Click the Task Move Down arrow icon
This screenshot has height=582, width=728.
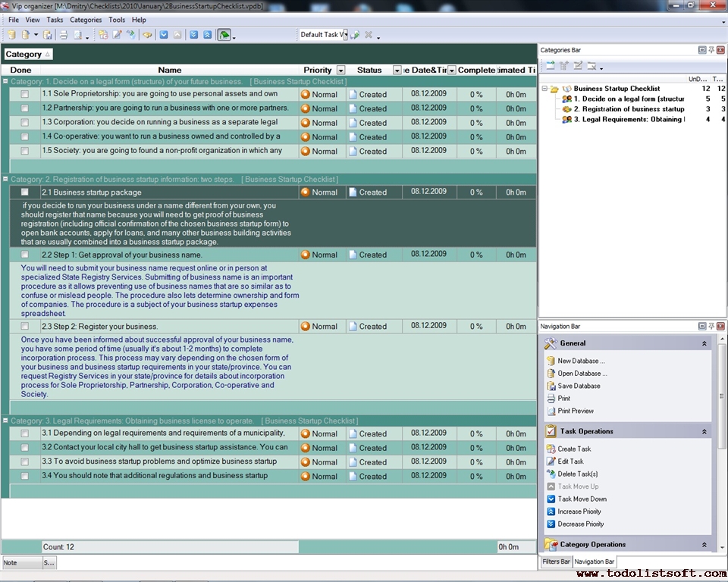coord(551,499)
